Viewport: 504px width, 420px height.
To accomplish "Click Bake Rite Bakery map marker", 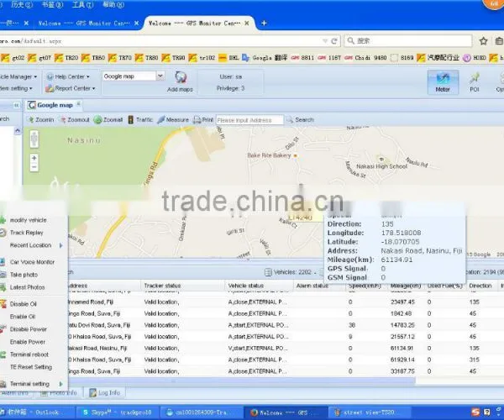I will pos(295,156).
